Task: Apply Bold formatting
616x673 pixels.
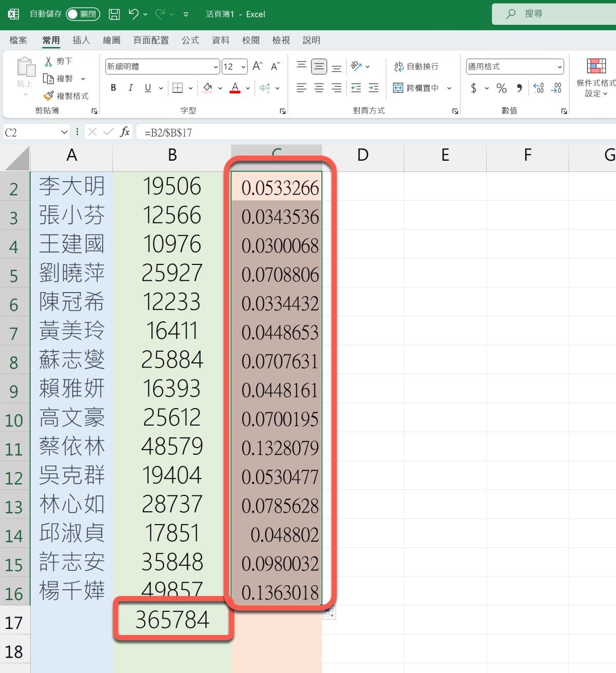Action: click(113, 88)
